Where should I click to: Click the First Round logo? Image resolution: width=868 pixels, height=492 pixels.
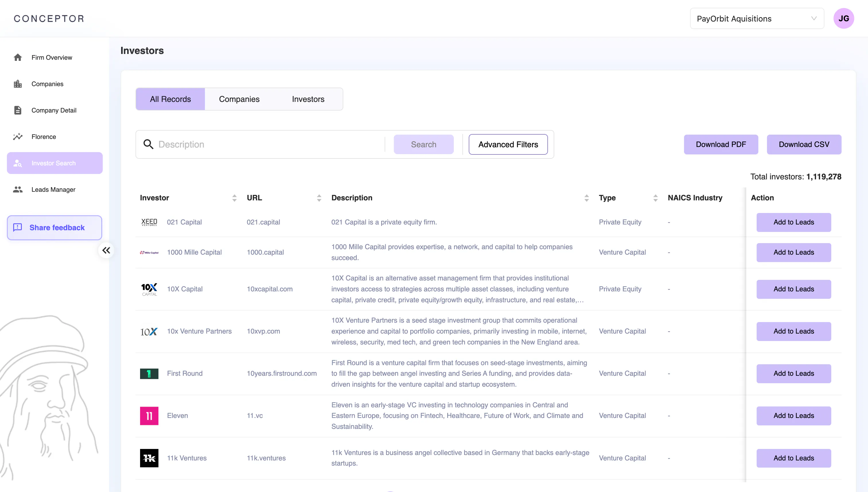pyautogui.click(x=149, y=374)
